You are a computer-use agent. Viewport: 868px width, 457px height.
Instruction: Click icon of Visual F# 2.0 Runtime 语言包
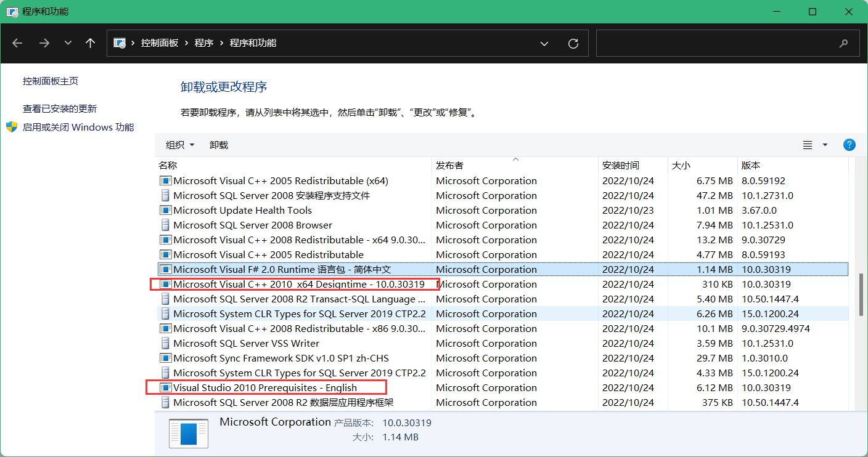pos(165,269)
